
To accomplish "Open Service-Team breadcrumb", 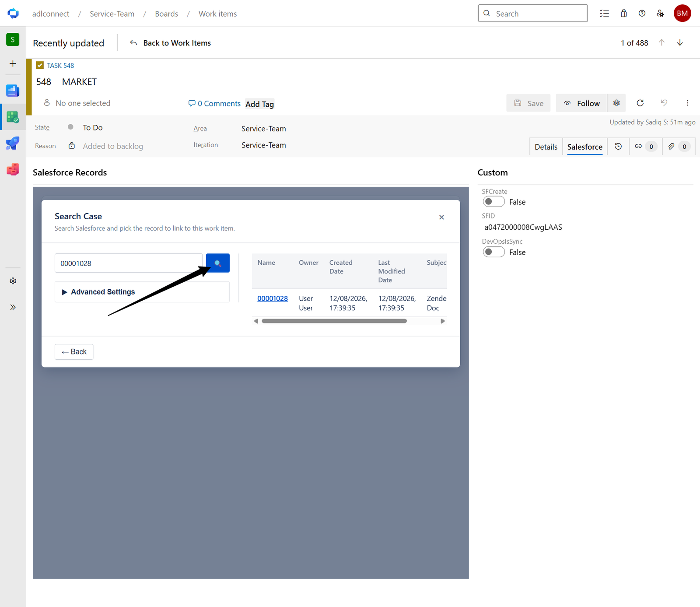I will pyautogui.click(x=112, y=14).
